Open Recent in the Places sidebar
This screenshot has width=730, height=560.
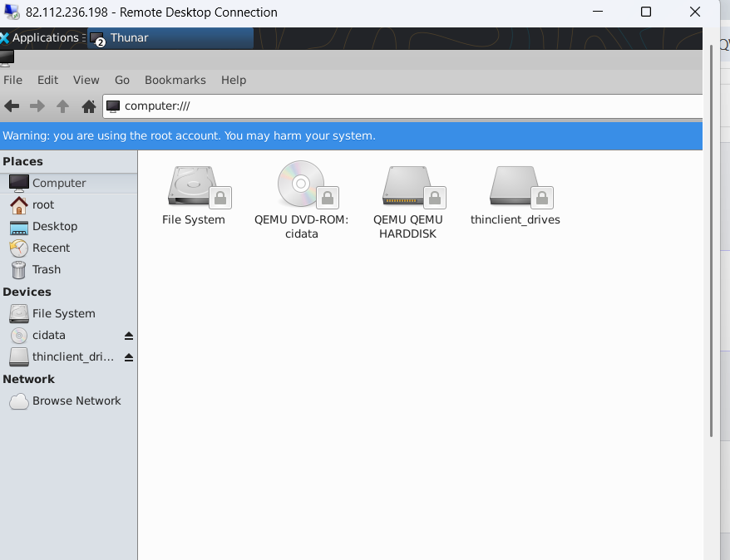point(68,248)
